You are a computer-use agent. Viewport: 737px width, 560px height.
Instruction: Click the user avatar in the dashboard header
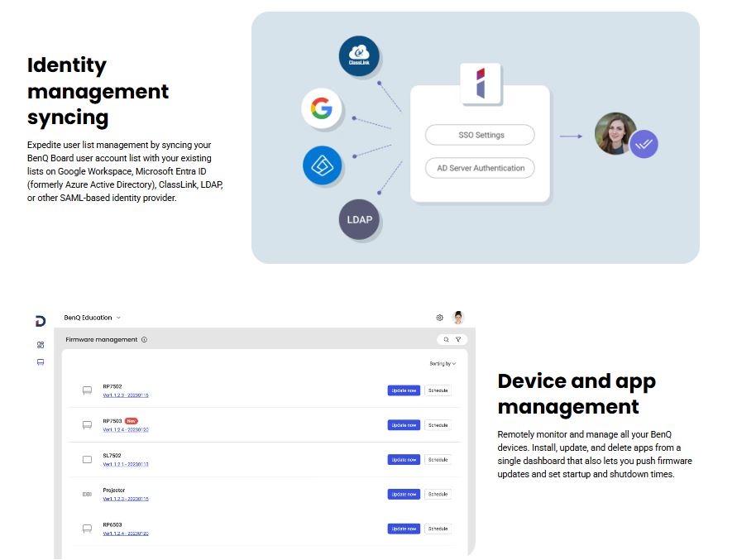coord(458,318)
